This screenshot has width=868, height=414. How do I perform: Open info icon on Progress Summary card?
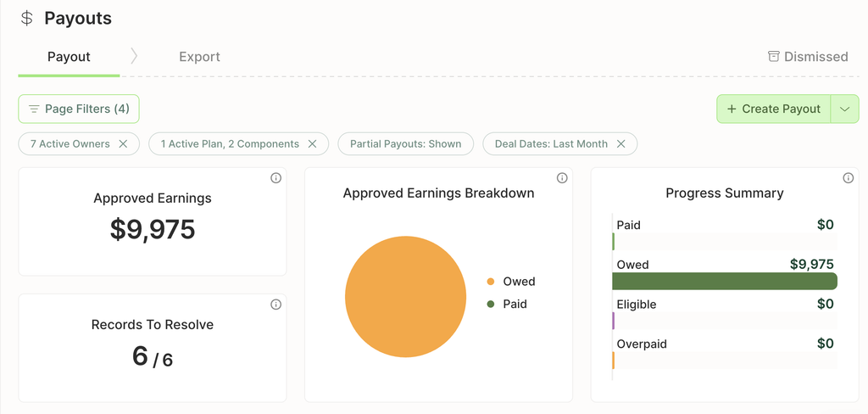tap(848, 178)
